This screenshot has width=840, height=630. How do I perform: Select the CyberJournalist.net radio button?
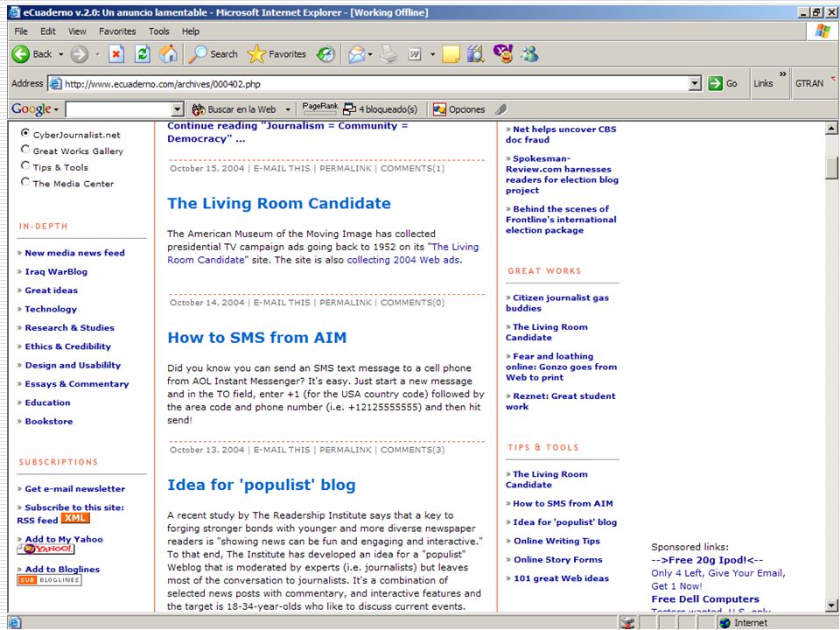25,132
